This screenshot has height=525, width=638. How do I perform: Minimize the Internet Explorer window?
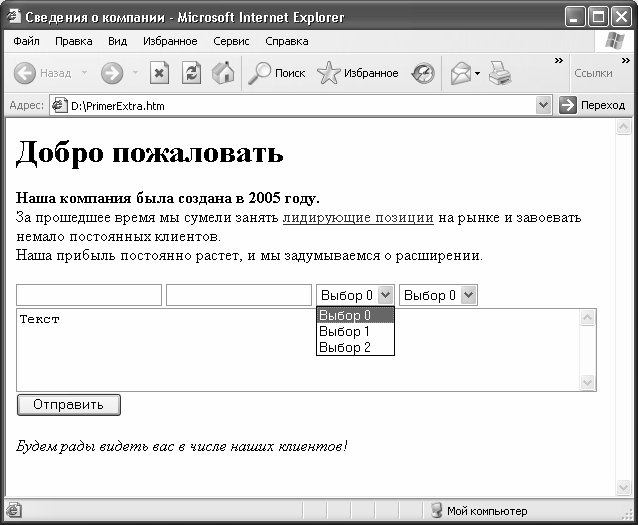click(575, 17)
